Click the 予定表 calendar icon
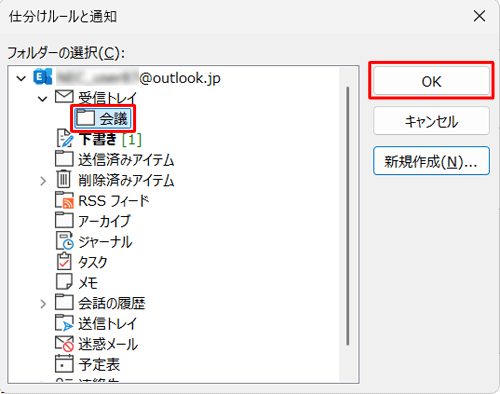 coord(64,364)
